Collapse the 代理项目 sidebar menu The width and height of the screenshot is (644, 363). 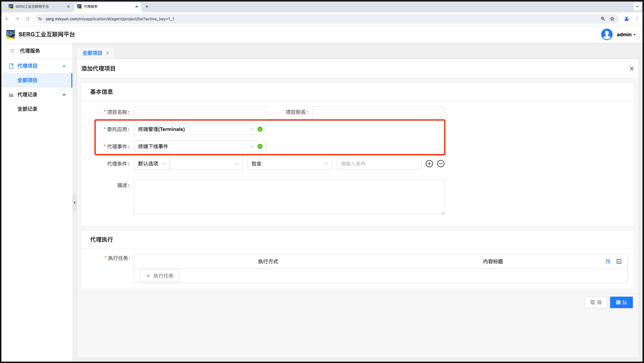click(x=64, y=66)
